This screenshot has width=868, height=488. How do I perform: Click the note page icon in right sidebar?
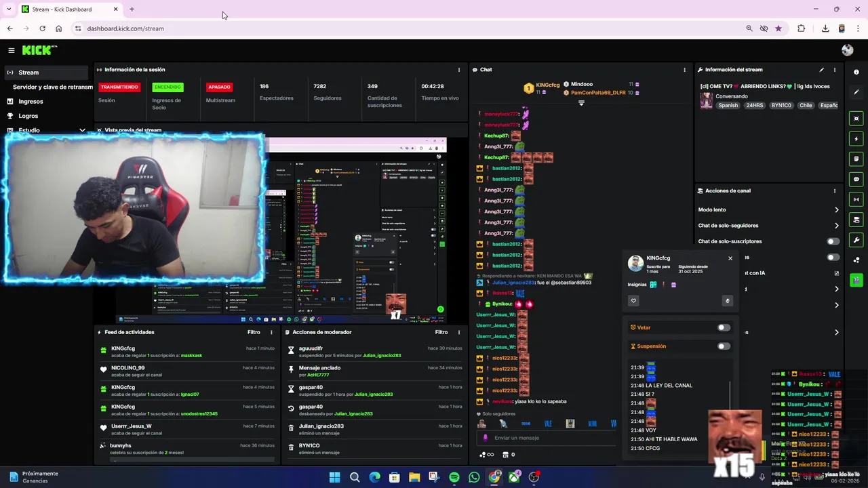(856, 159)
